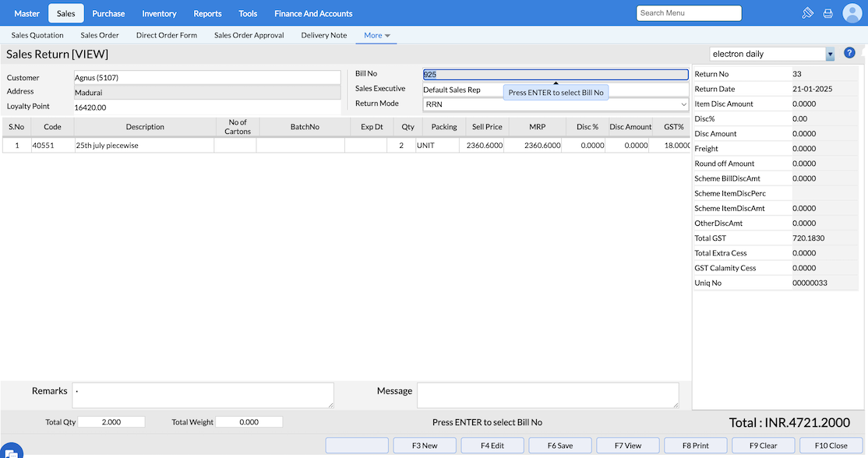Viewport: 868px width, 458px height.
Task: Click the paint brush theme icon
Action: pyautogui.click(x=808, y=13)
